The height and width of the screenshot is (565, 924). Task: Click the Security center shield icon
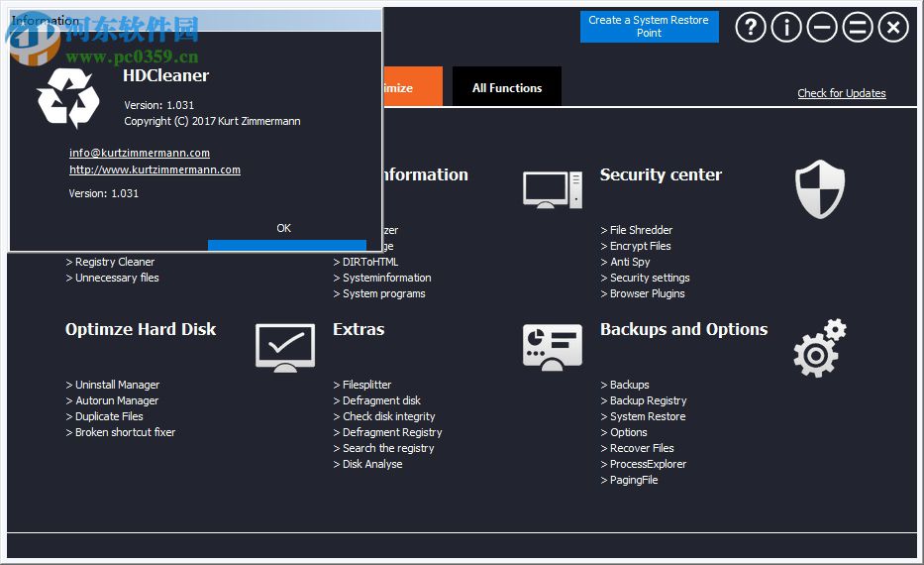coord(820,188)
